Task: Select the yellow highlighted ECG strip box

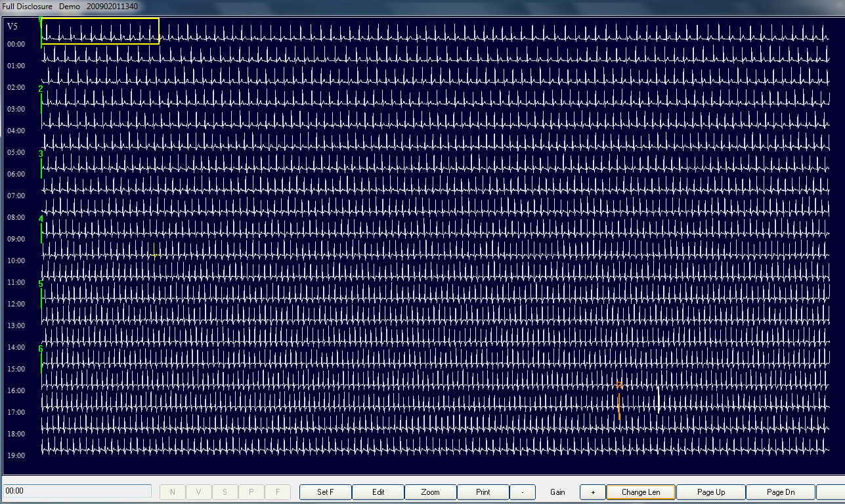Action: pyautogui.click(x=100, y=31)
